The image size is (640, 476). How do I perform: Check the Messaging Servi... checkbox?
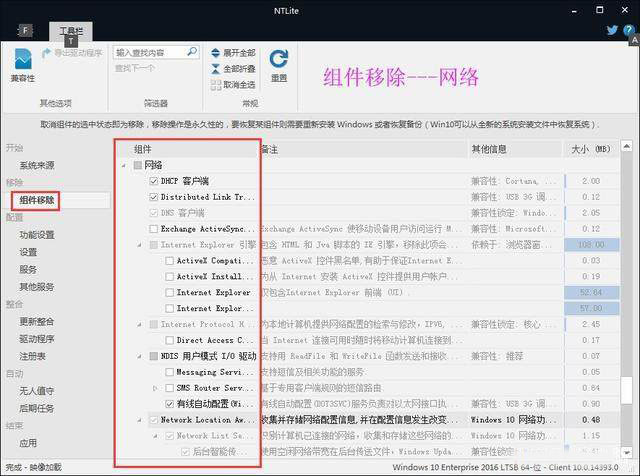click(x=170, y=372)
